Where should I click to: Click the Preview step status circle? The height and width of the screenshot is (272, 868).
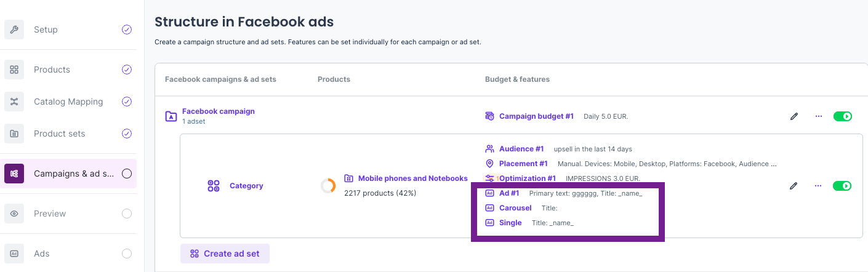(x=127, y=214)
